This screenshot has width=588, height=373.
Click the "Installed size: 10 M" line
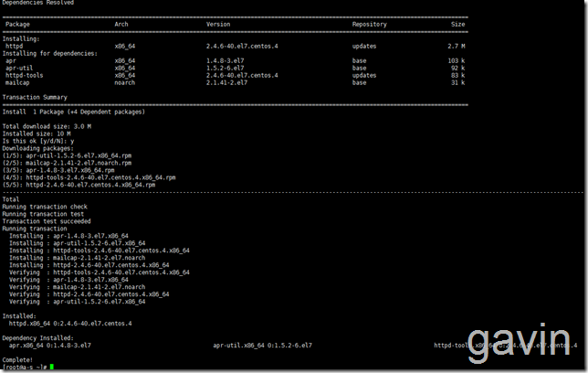pyautogui.click(x=37, y=134)
